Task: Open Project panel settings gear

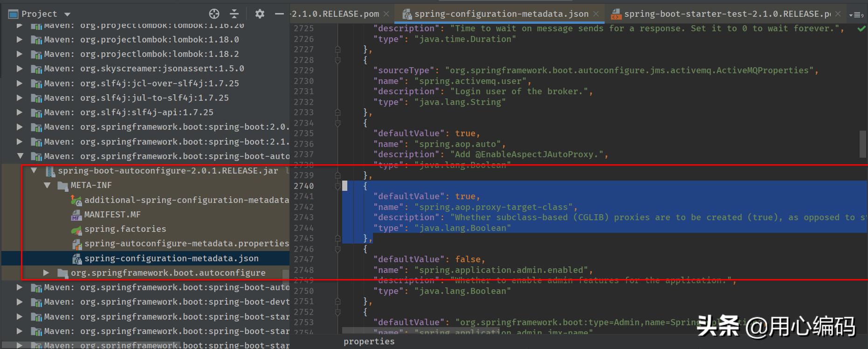Action: tap(260, 14)
